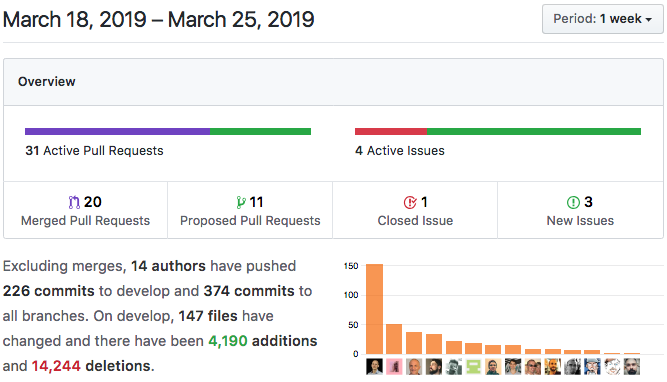Open the 11 Proposed Pull Requests section
667x382 pixels.
coord(250,210)
